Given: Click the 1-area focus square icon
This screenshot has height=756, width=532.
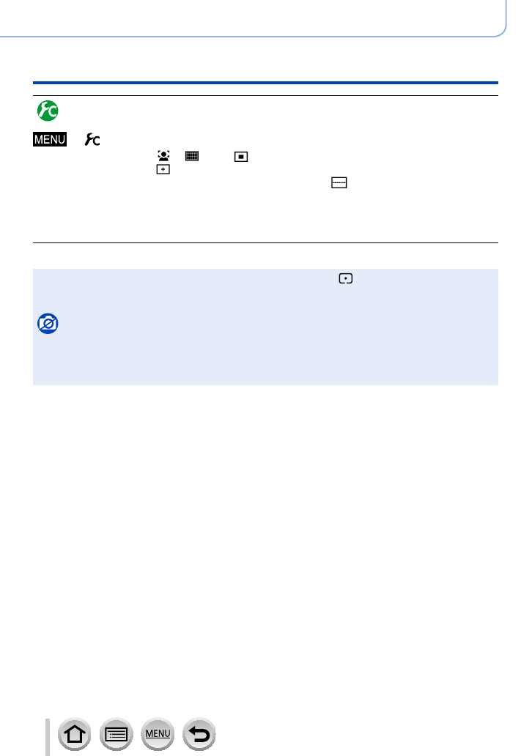Looking at the screenshot, I should (240, 157).
